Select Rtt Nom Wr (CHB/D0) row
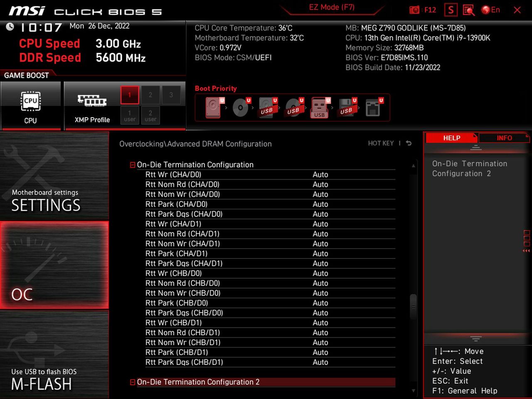Screen dimensions: 532x399 point(270,293)
